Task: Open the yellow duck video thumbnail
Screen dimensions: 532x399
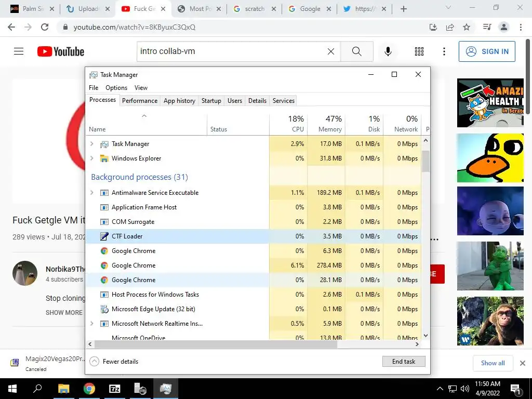Action: tap(490, 158)
